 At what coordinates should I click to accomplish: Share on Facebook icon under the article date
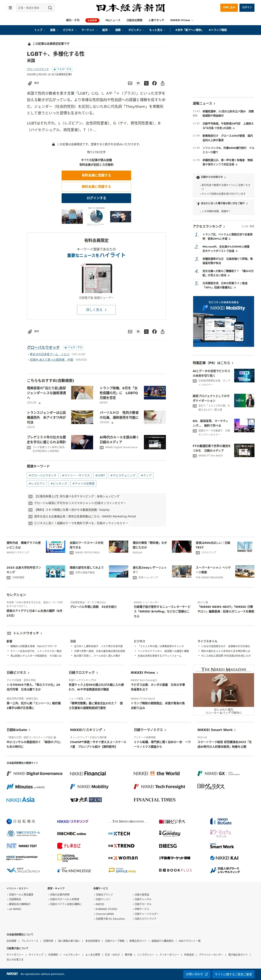(154, 83)
